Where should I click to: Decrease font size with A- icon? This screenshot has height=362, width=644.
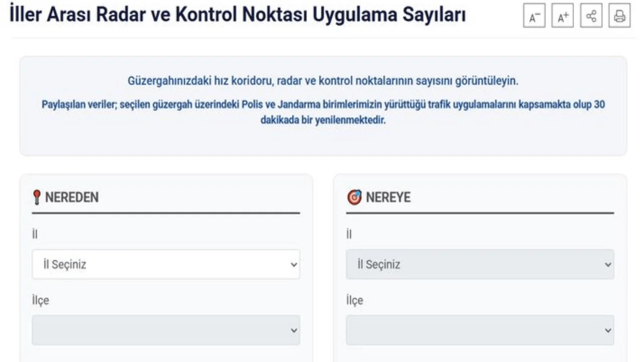[534, 17]
